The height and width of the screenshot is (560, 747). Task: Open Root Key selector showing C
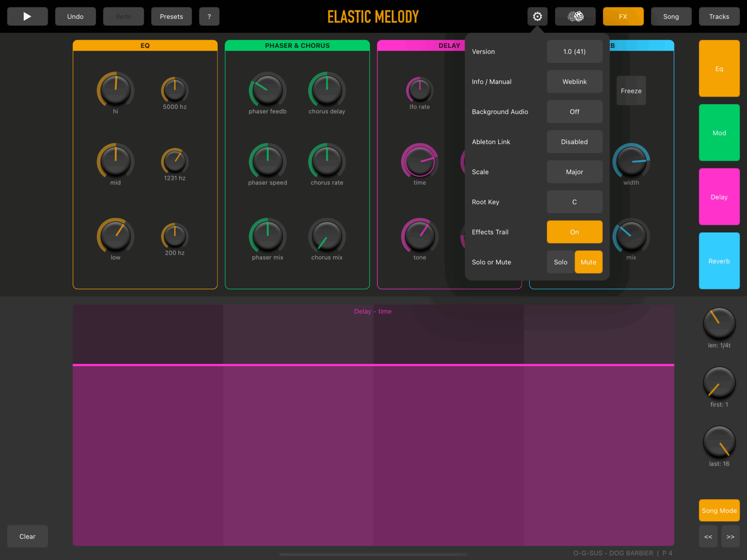[x=574, y=202]
